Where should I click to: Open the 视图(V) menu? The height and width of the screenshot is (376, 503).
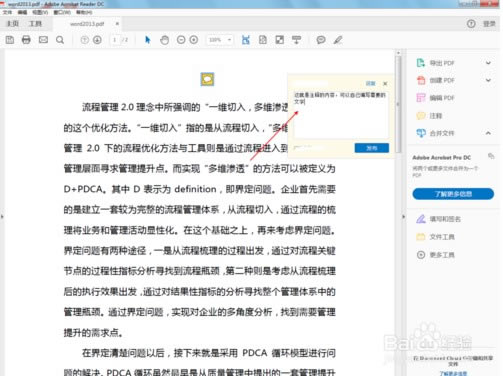(40, 12)
